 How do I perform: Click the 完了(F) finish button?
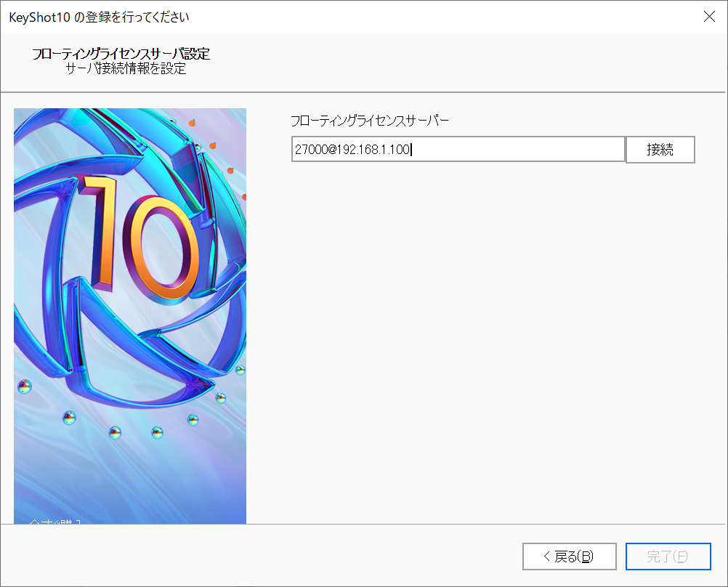tap(668, 556)
